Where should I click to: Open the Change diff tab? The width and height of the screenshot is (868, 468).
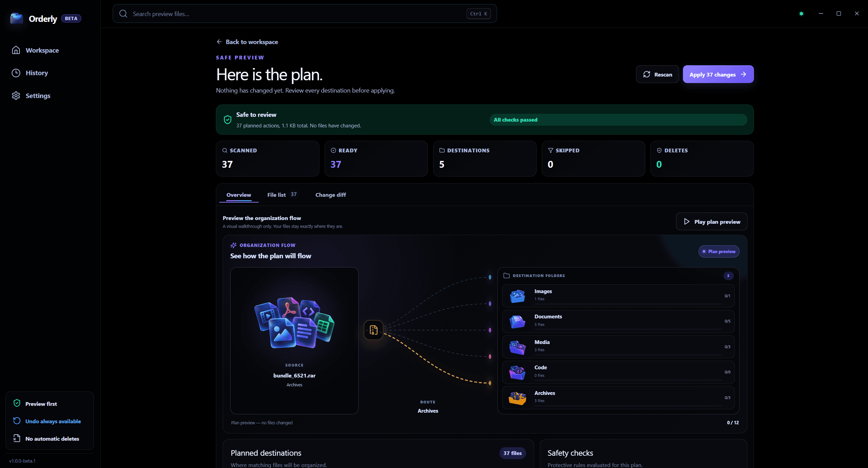point(331,195)
